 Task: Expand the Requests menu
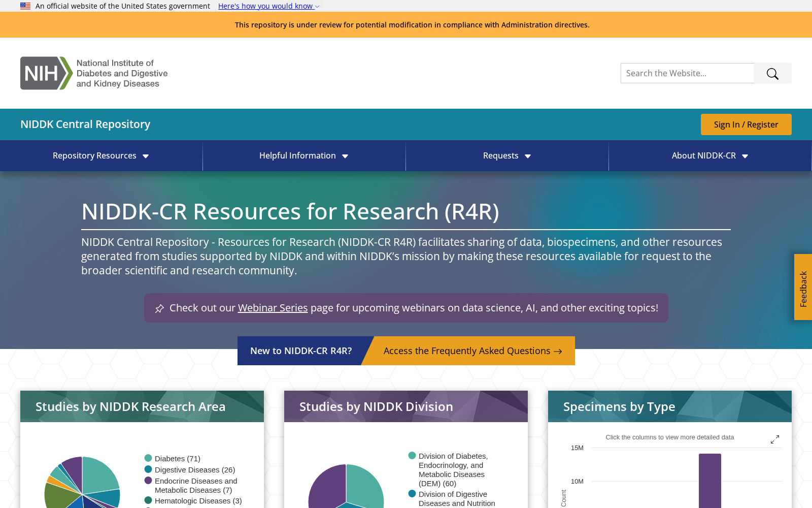(507, 155)
